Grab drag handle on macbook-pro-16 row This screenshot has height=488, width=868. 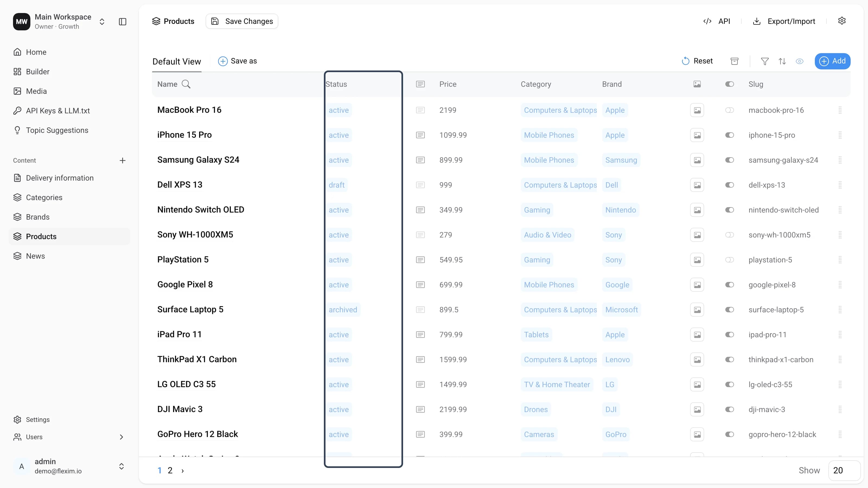click(840, 110)
